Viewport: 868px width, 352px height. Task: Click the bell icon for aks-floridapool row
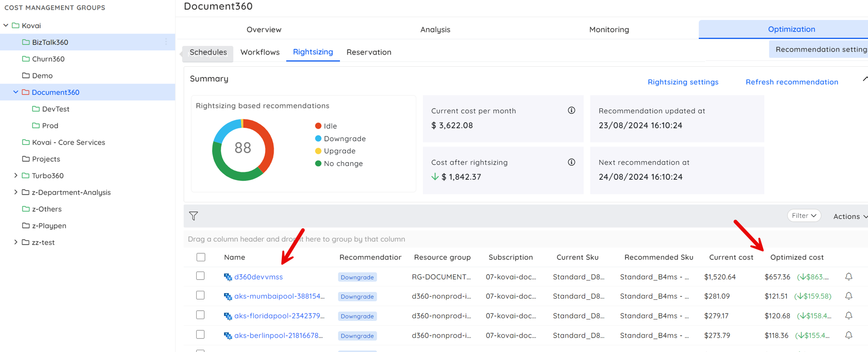point(848,316)
